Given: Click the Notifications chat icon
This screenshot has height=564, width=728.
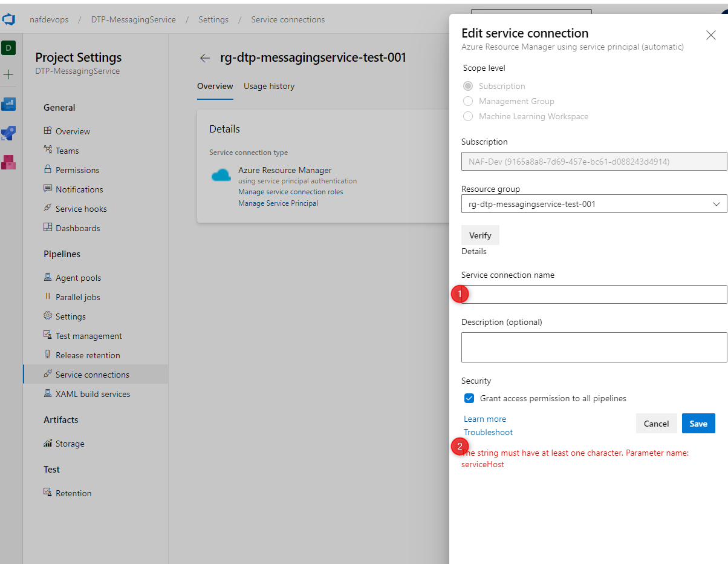Looking at the screenshot, I should (x=48, y=189).
